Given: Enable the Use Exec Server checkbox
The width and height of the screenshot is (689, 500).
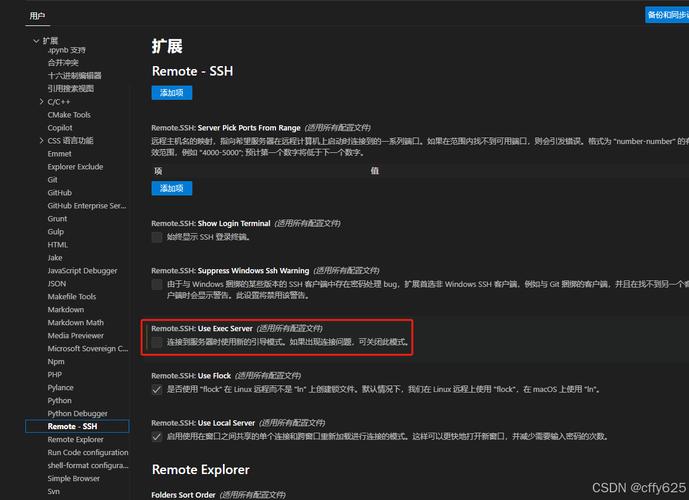Looking at the screenshot, I should 157,342.
